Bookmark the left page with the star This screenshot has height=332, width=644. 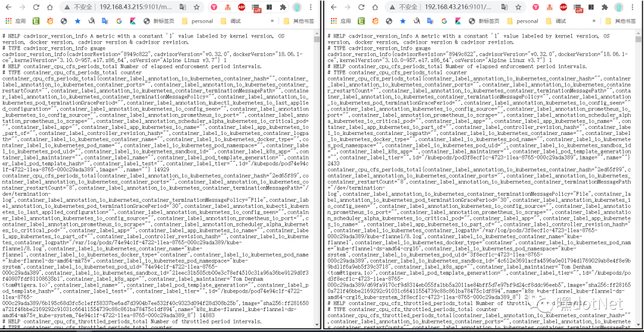[197, 7]
